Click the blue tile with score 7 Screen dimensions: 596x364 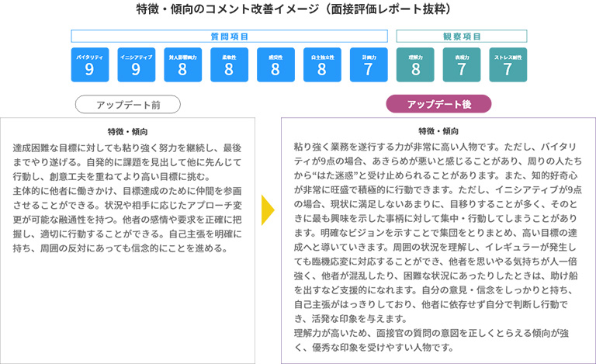tap(369, 66)
